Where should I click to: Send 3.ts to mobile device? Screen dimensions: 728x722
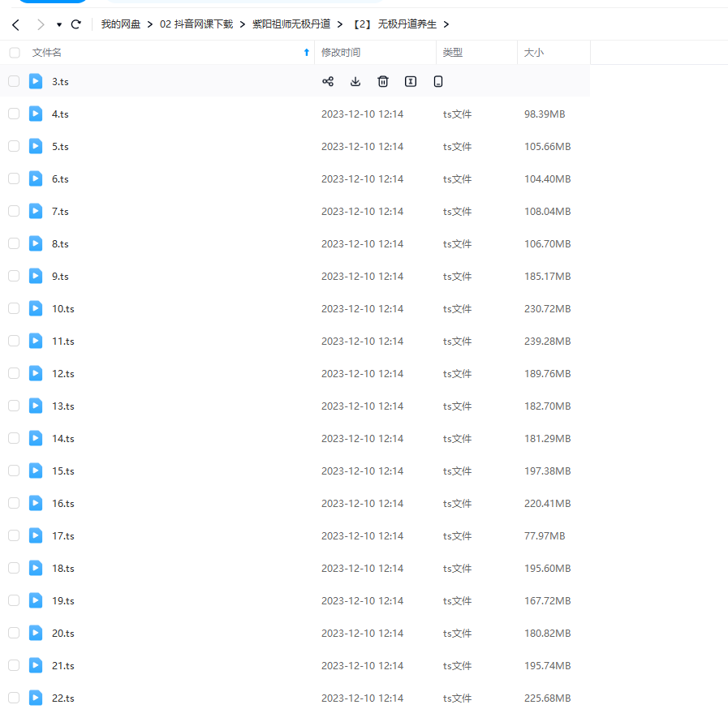point(437,82)
